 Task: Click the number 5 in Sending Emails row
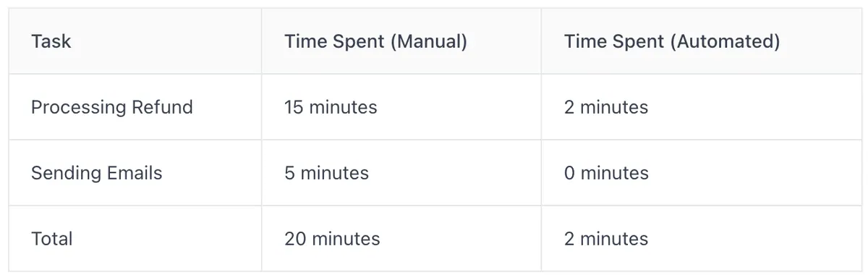coord(289,173)
